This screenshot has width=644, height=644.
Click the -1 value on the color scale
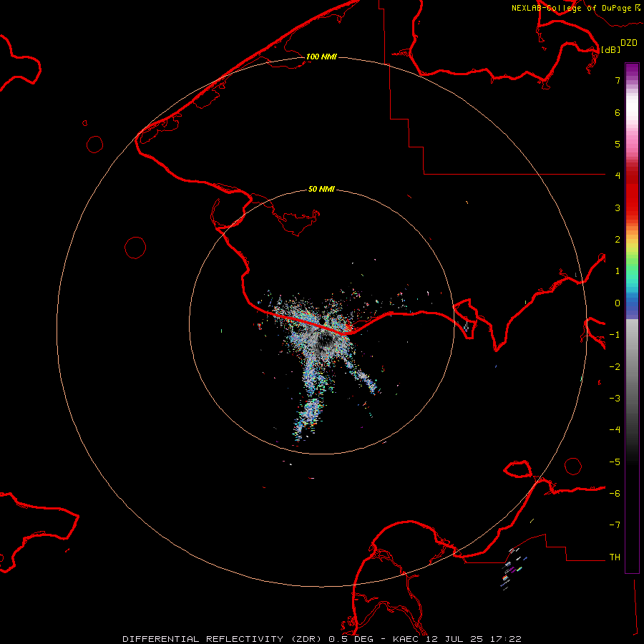615,335
